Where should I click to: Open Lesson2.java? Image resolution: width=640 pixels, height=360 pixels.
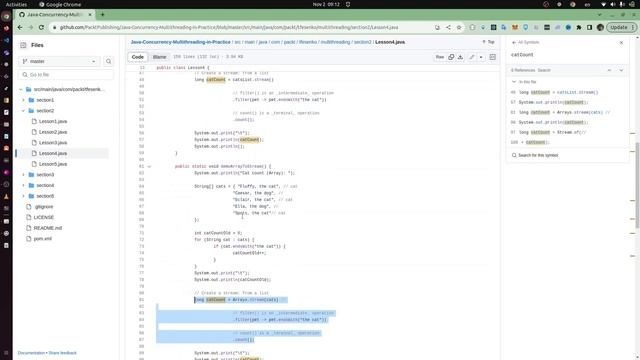pyautogui.click(x=53, y=132)
